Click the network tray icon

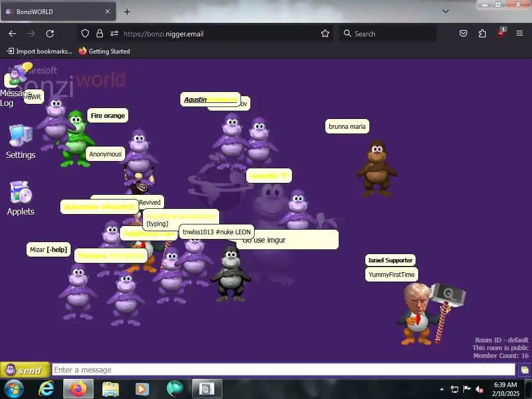tap(454, 389)
